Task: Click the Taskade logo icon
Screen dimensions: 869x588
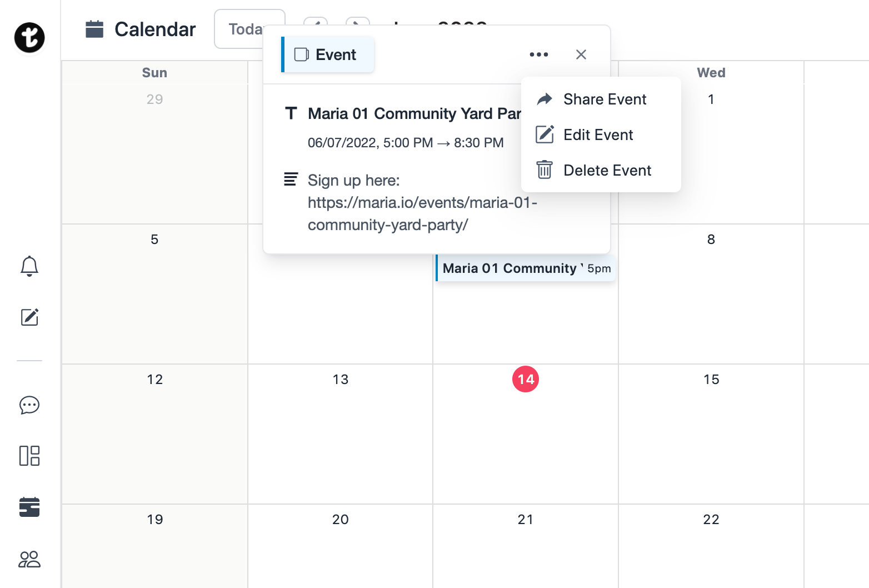Action: (x=29, y=38)
